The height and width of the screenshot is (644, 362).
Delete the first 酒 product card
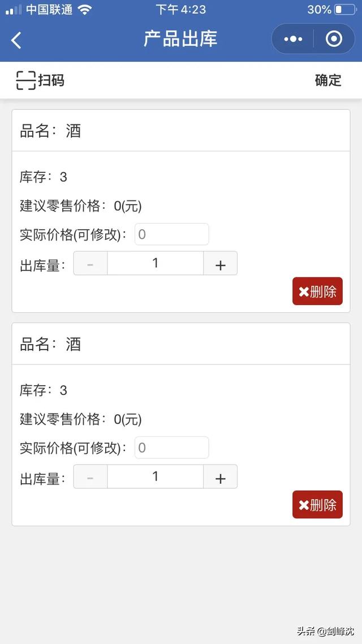(317, 291)
